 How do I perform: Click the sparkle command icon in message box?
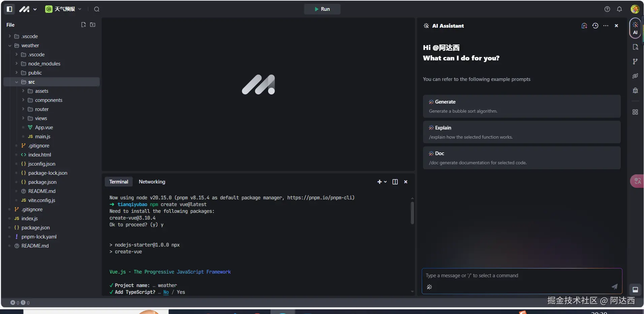pyautogui.click(x=429, y=287)
